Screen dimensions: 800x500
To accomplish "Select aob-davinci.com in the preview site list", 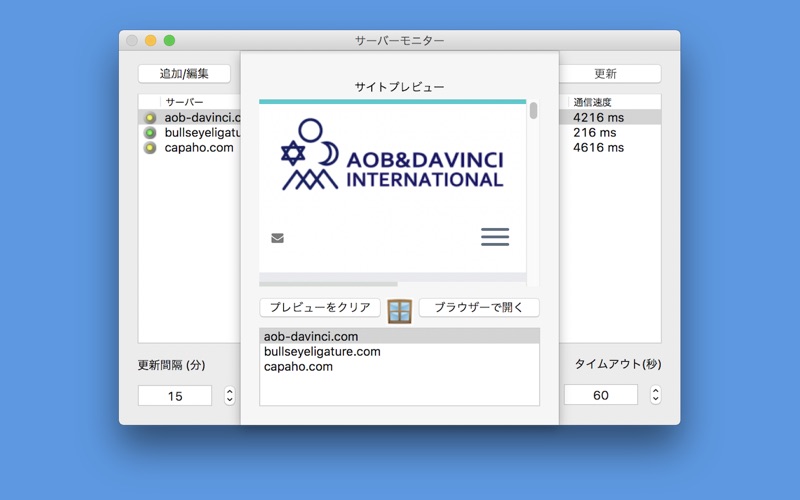I will (x=399, y=336).
